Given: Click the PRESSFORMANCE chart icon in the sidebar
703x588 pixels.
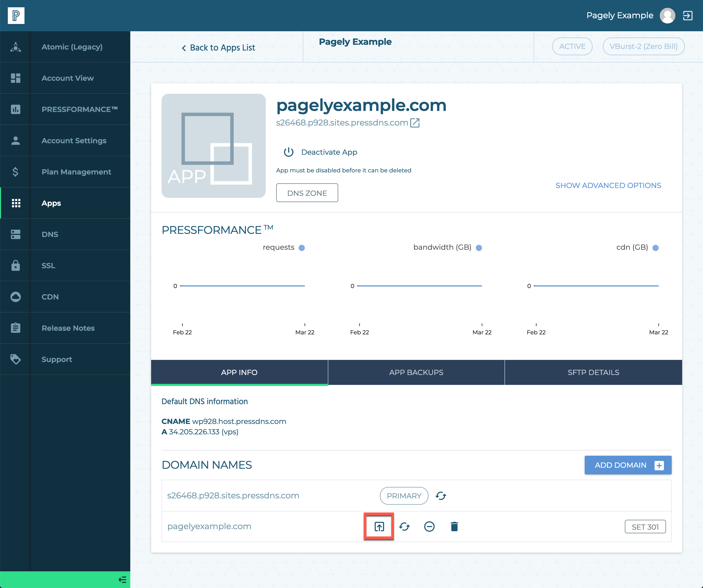Looking at the screenshot, I should 16,109.
